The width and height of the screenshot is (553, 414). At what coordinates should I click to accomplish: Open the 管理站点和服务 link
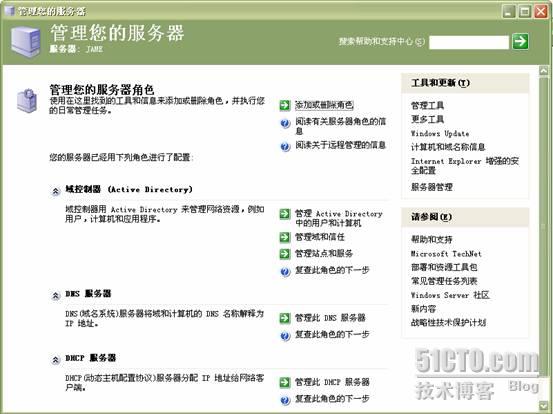click(x=324, y=254)
